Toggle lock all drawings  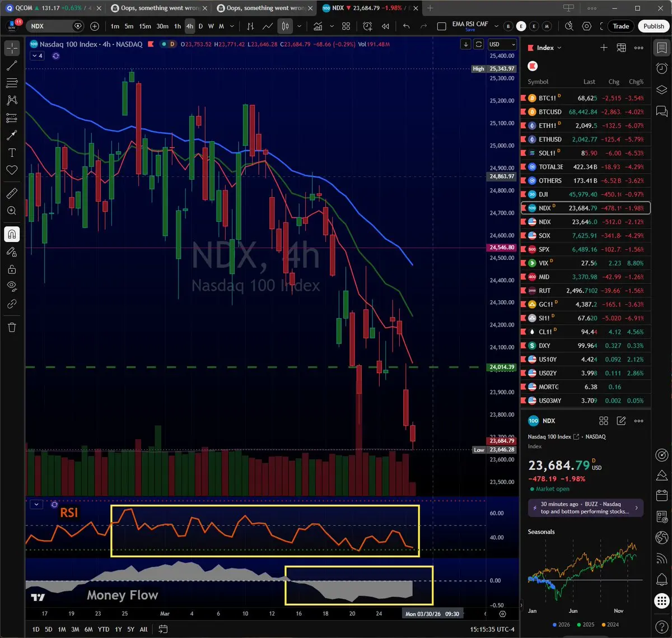(x=12, y=269)
